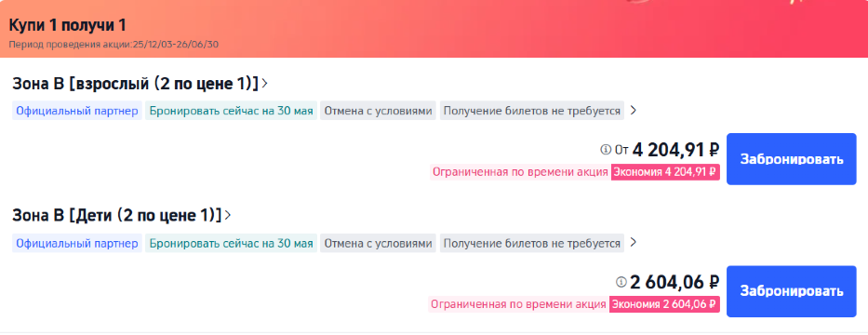Screen dimensions: 868x335
Task: Click Отмена с условиями tag on children ticket
Action: click(378, 243)
